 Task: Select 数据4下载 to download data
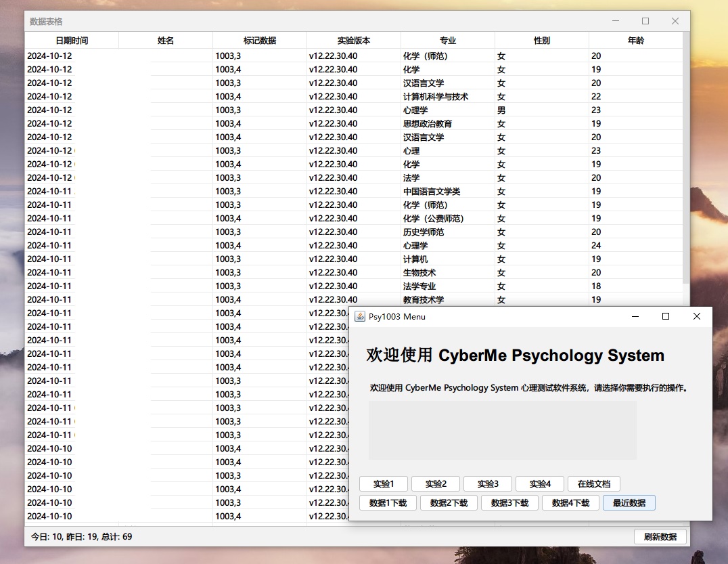tap(570, 503)
